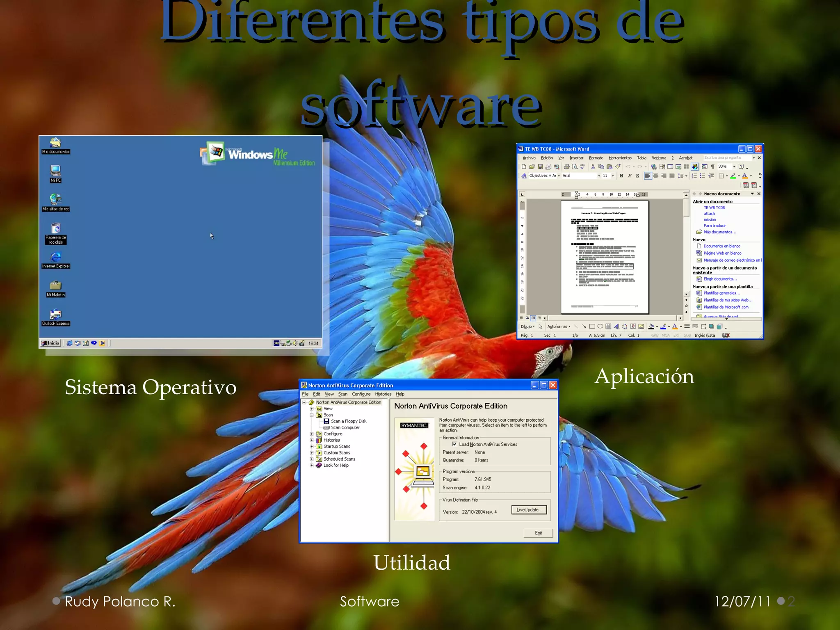Expand the Startup Scans tree node

coord(312,447)
